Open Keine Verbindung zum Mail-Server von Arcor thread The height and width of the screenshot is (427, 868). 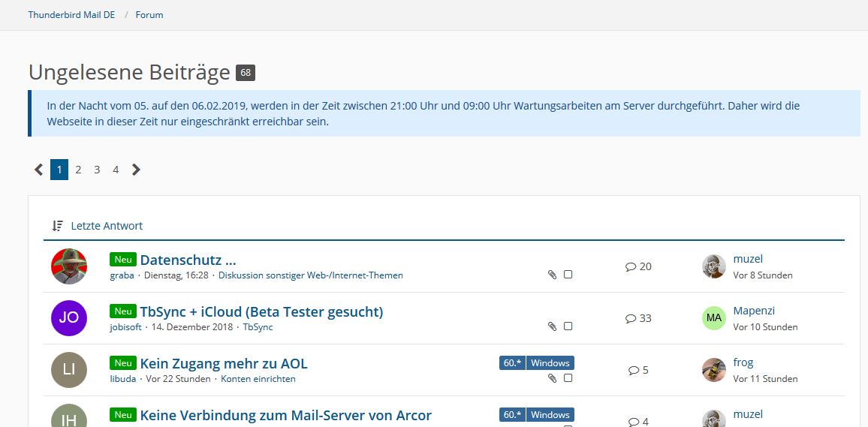[x=285, y=416]
